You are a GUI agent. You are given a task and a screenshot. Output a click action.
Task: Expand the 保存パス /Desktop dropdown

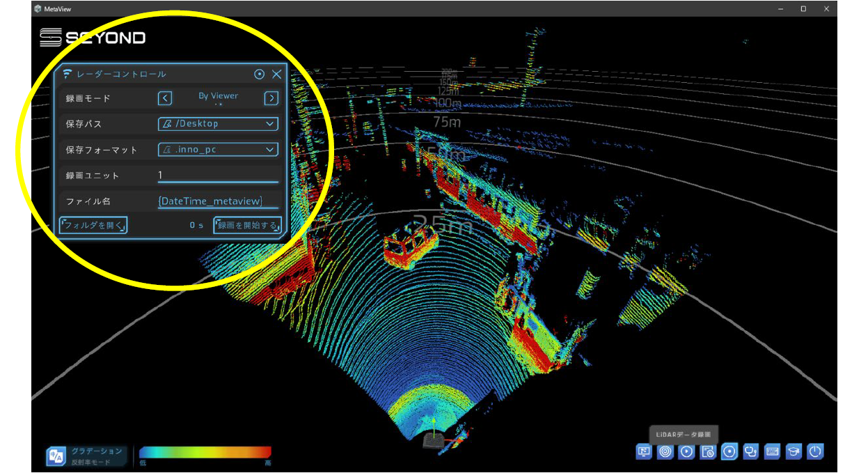pos(218,124)
